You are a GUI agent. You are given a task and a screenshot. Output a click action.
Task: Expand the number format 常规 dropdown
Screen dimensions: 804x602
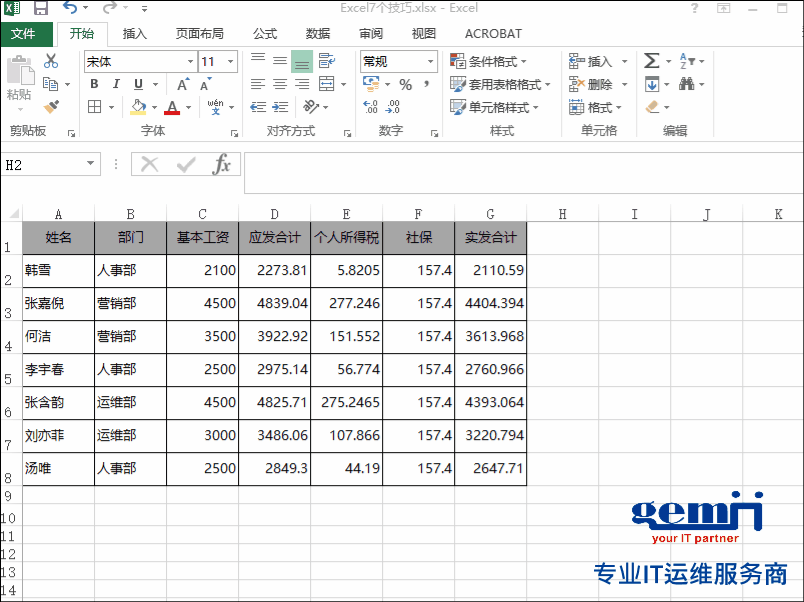click(x=431, y=62)
